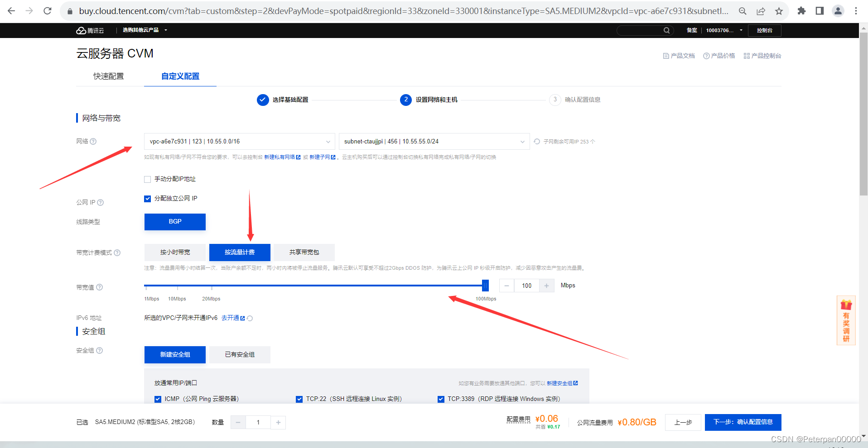Toggle TCP:22 SSH checkbox
This screenshot has height=448, width=868.
pyautogui.click(x=299, y=399)
